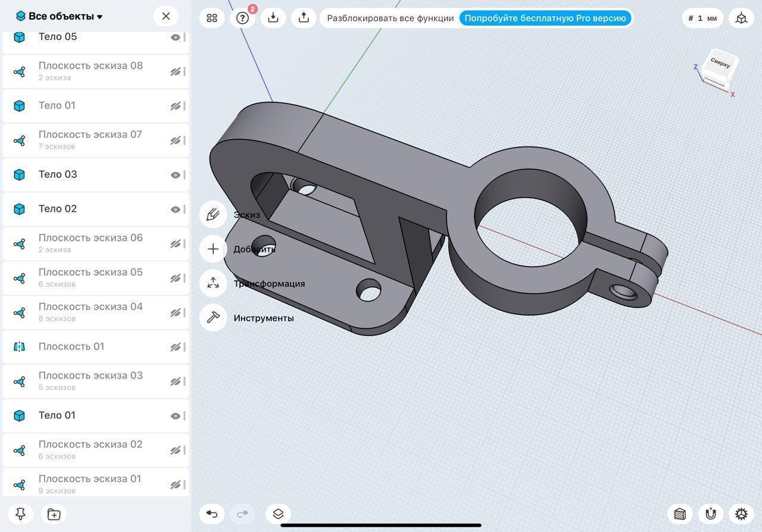The width and height of the screenshot is (762, 532).
Task: Hide the Тело 02 body
Action: click(176, 209)
